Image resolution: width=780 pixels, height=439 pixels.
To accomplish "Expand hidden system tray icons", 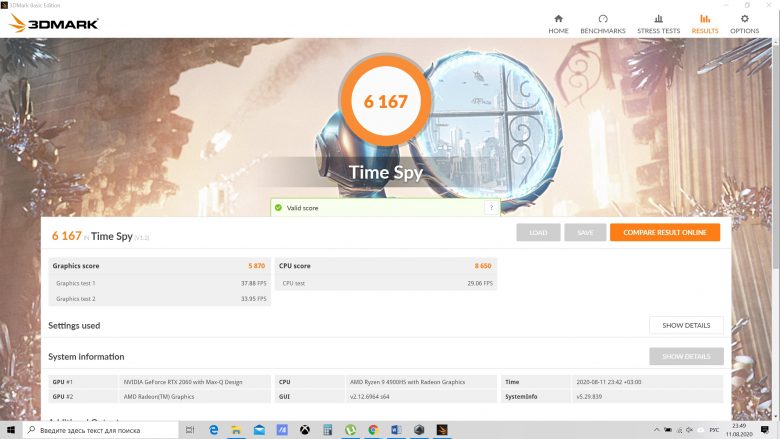I will click(657, 430).
